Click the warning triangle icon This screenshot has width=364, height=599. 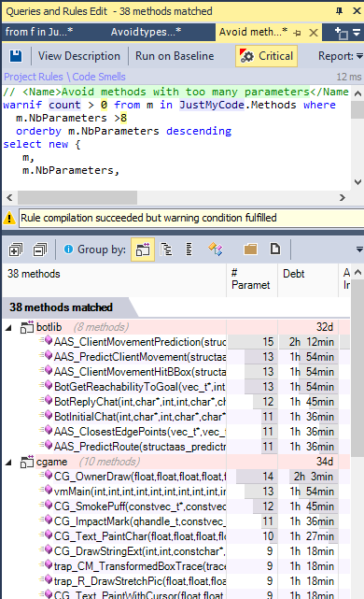(x=9, y=218)
